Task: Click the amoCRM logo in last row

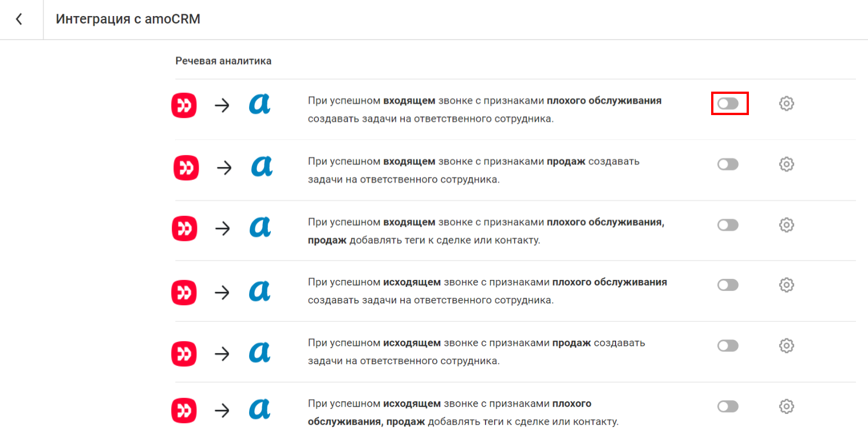Action: point(259,409)
